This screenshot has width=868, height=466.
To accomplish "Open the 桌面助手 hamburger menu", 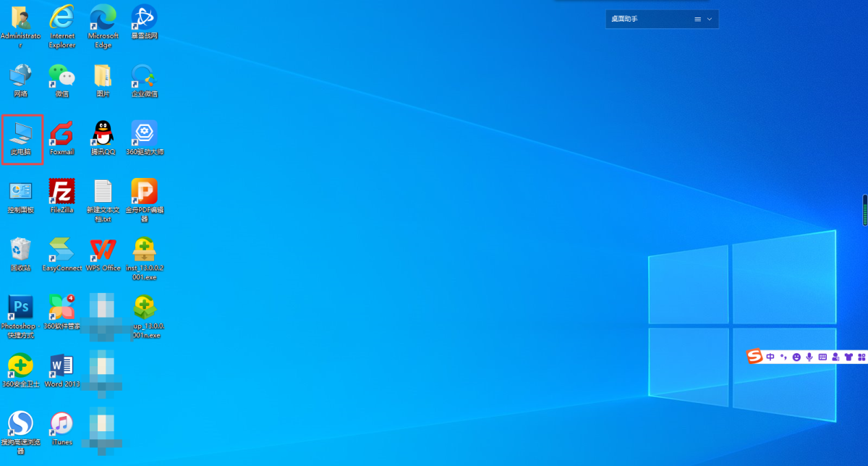I will pos(698,19).
